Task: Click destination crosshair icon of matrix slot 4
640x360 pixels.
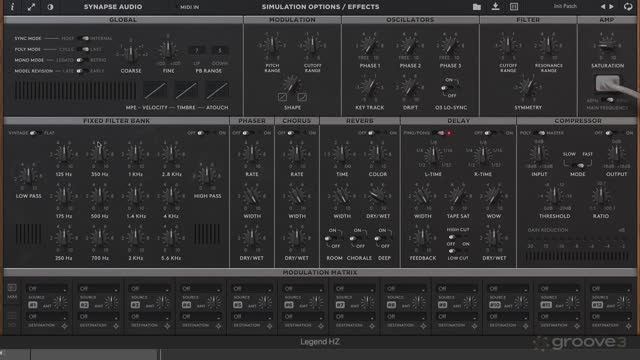Action: tap(218, 326)
